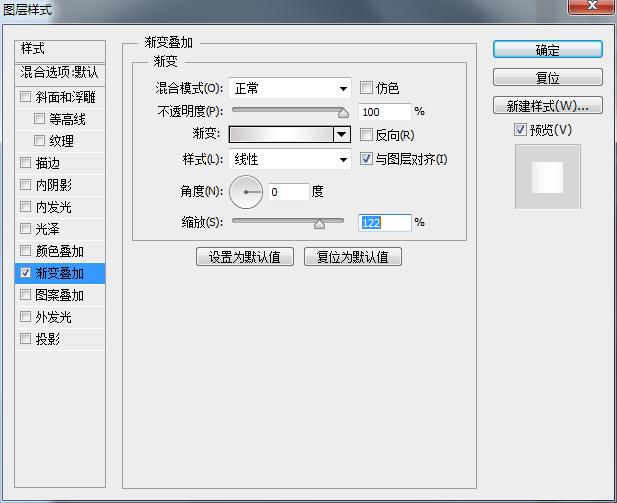
Task: Click the 新建样式(W)... button
Action: [x=547, y=105]
